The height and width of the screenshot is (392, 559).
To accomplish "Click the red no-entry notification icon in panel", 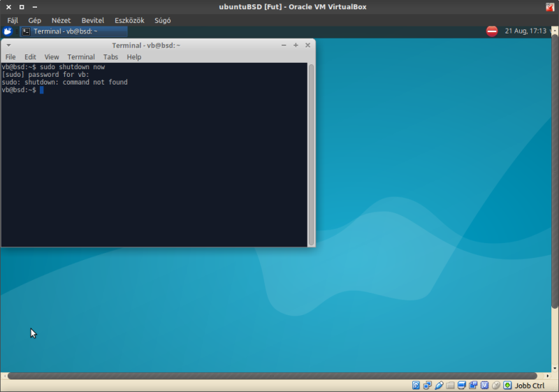I will coord(492,31).
